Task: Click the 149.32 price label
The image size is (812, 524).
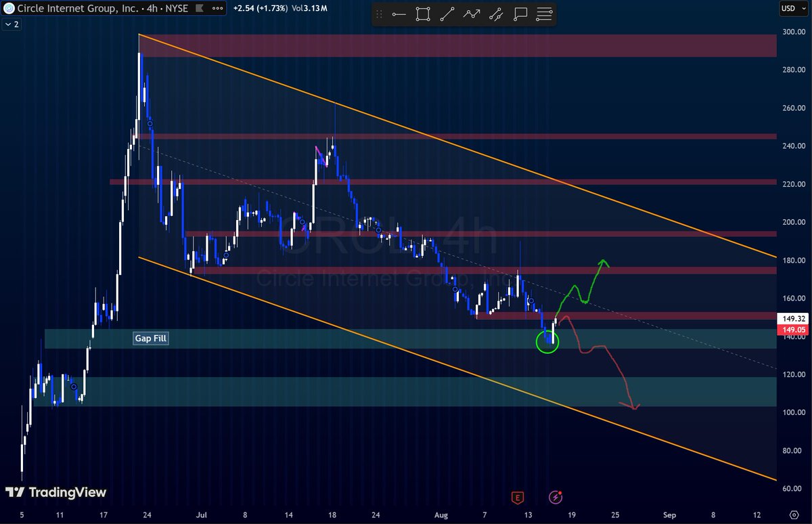Action: pos(793,318)
